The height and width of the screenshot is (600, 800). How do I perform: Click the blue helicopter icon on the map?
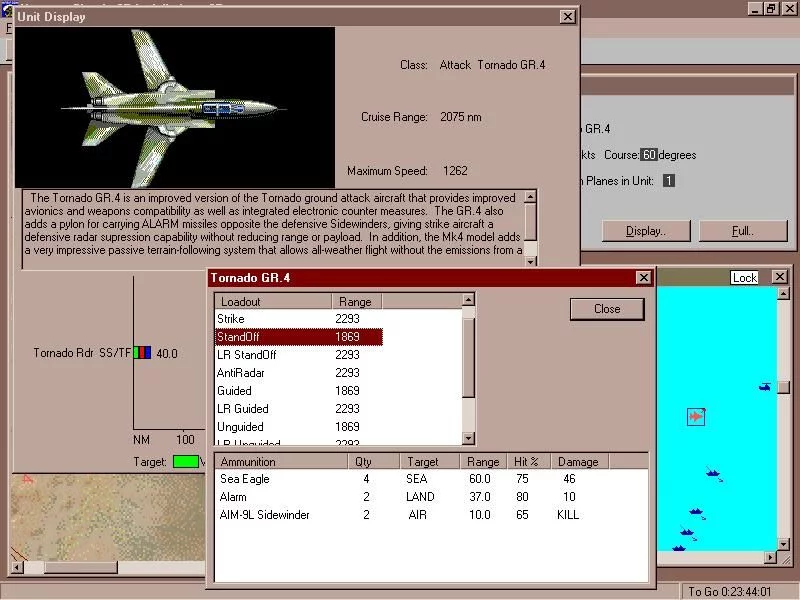(x=764, y=387)
